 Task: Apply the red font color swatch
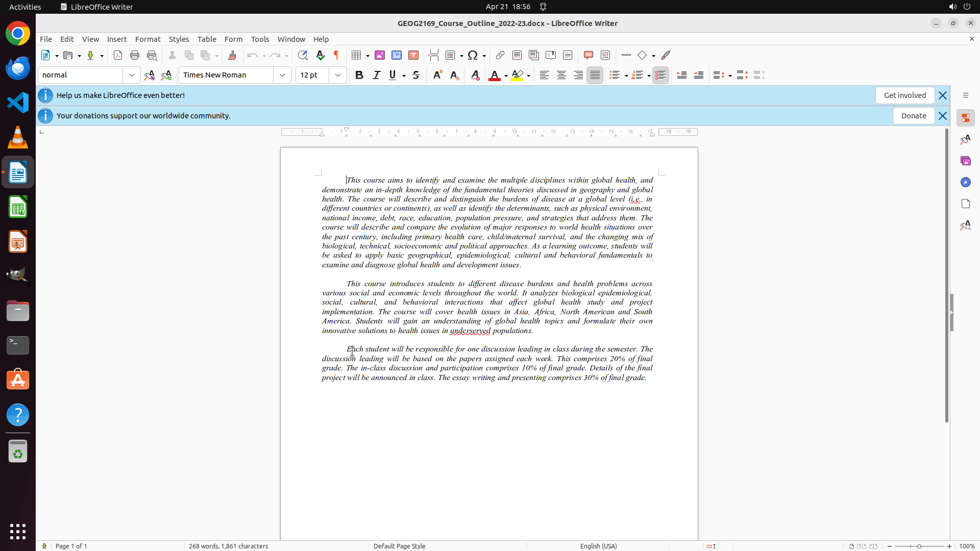click(x=494, y=76)
